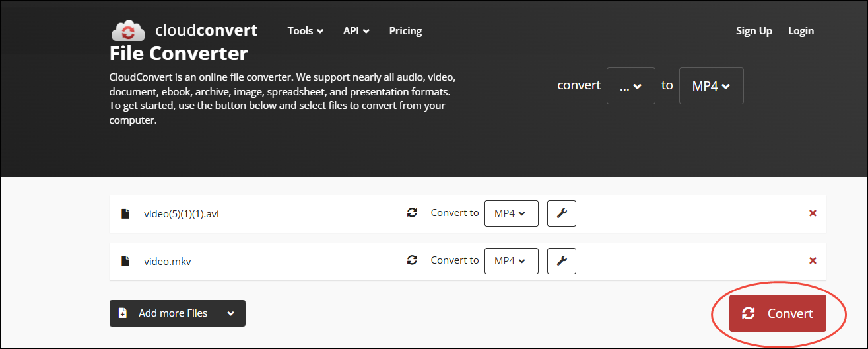Click the file icon beside video(5)(1)(1).avi

click(125, 213)
